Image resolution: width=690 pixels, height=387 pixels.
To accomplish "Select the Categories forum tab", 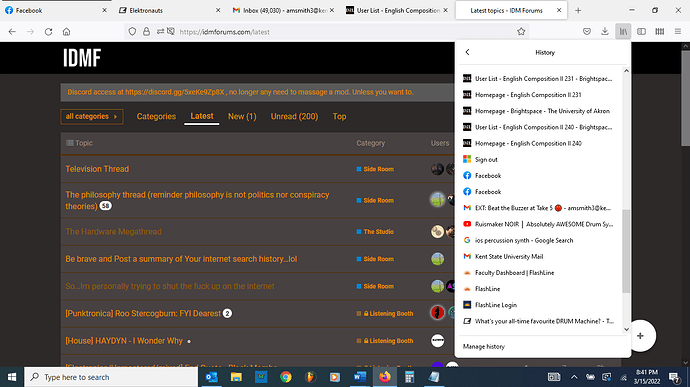I will point(156,117).
